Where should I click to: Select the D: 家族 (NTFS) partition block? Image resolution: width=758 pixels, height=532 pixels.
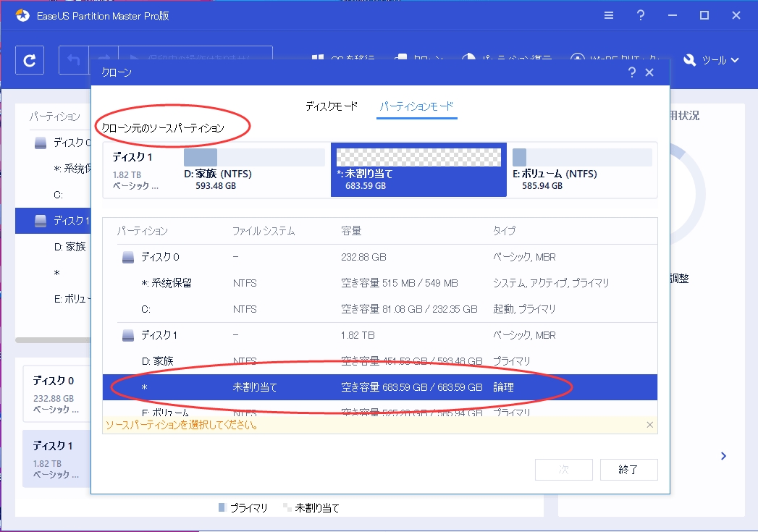[254, 169]
